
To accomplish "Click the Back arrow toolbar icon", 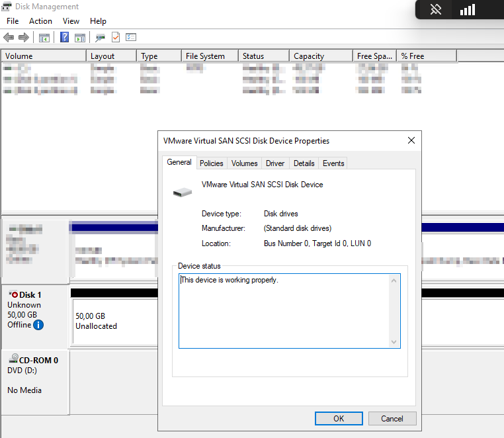I will 9,37.
